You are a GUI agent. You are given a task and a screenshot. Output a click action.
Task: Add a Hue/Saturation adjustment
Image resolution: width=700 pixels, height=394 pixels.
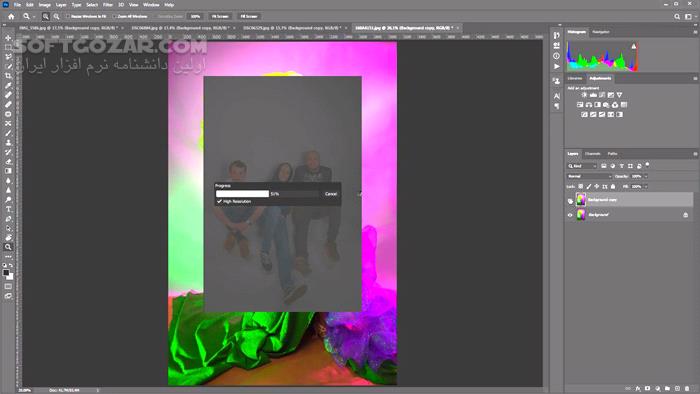[x=579, y=105]
